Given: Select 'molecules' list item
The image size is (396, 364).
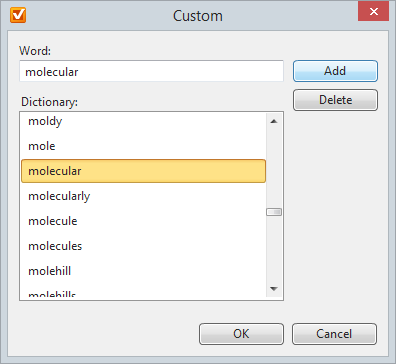Looking at the screenshot, I should (143, 246).
